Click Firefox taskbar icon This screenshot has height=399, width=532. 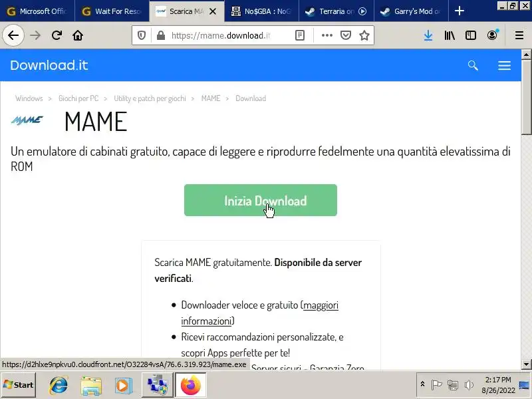(x=190, y=385)
